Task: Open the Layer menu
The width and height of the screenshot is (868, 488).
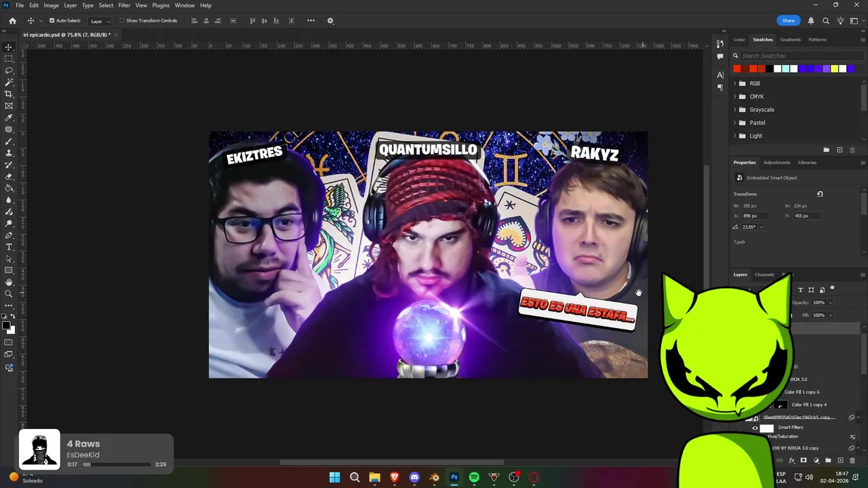Action: coord(71,5)
